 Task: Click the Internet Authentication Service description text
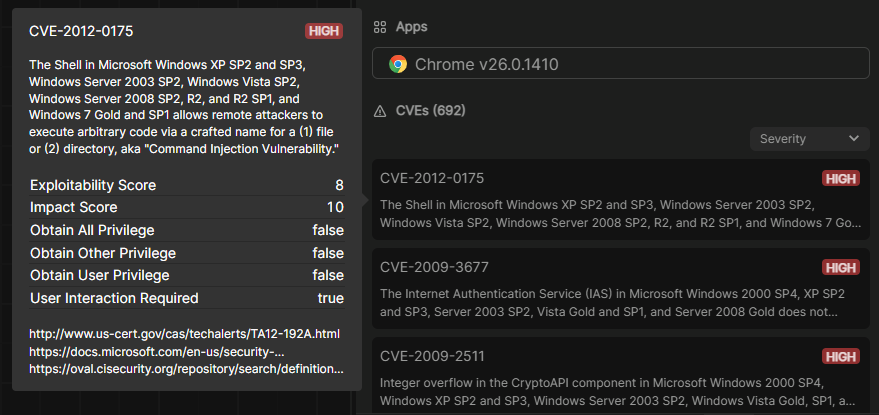click(x=613, y=302)
